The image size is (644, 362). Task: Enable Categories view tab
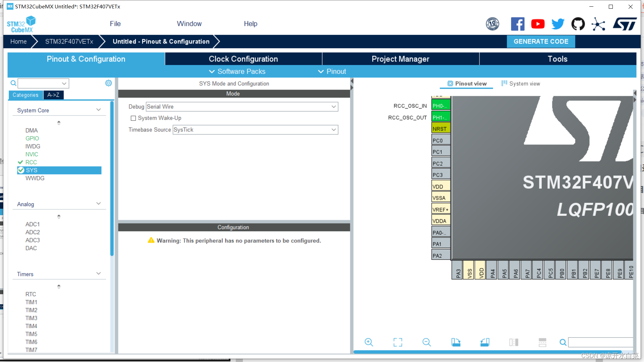click(25, 95)
